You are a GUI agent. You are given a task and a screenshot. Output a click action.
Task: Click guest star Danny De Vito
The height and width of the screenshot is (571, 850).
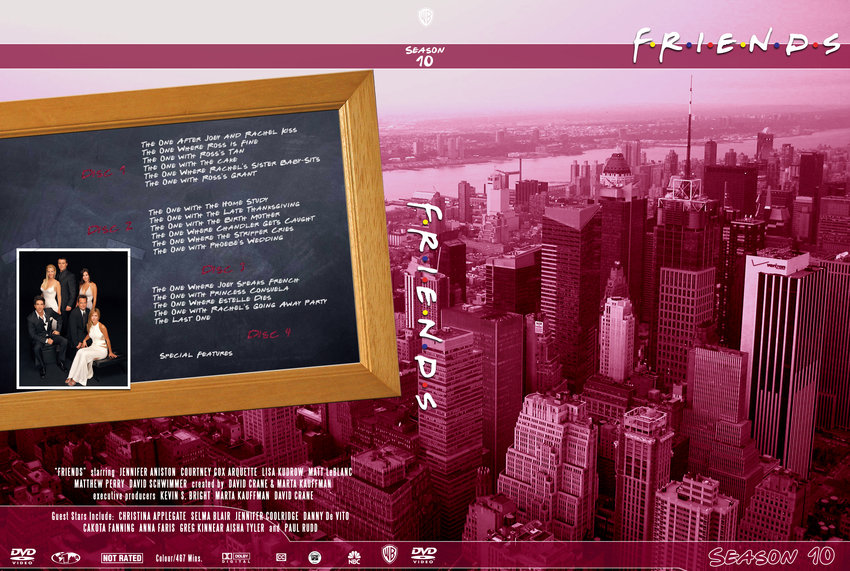pos(326,516)
